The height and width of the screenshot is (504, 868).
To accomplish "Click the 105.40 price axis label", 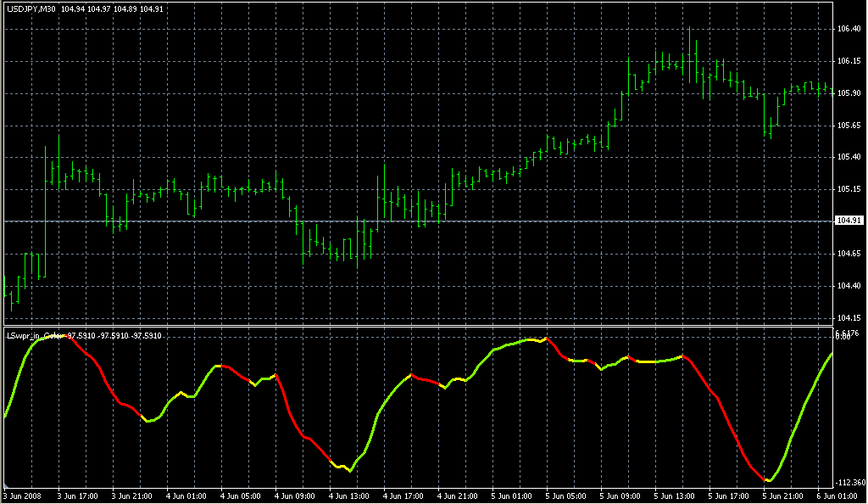I will pos(849,157).
